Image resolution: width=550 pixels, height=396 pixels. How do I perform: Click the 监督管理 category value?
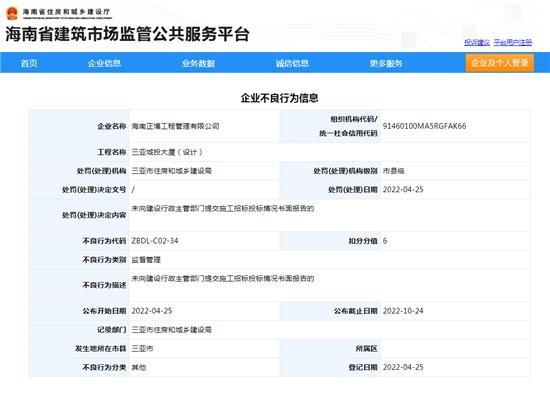tap(146, 260)
